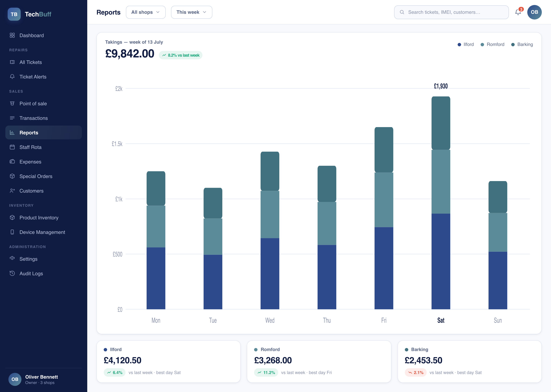Open the This week period dropdown
Viewport: 551px width, 392px height.
tap(192, 12)
